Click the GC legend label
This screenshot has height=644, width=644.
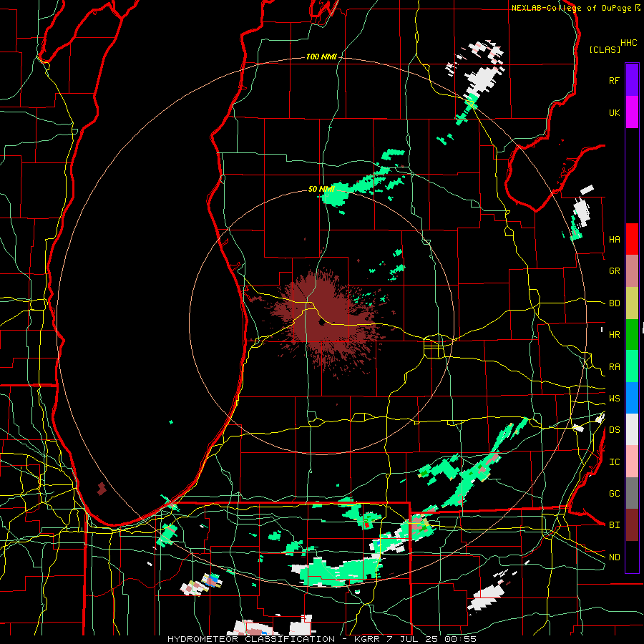click(x=614, y=494)
